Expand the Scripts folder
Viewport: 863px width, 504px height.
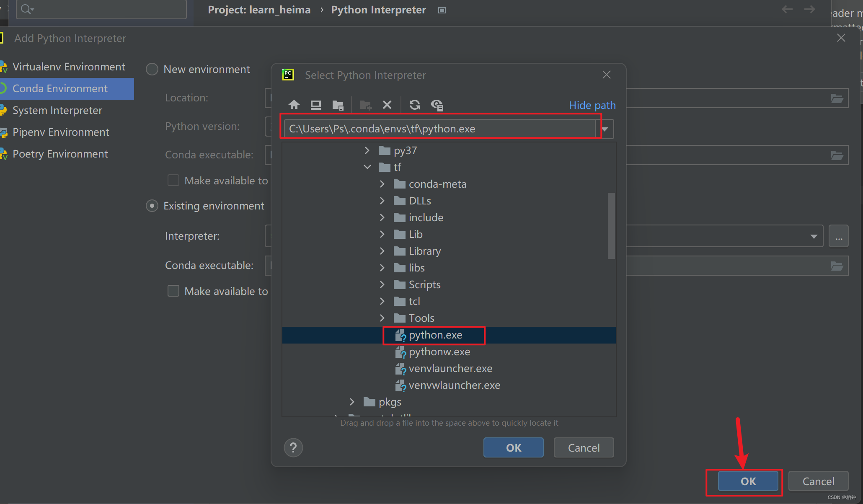(x=382, y=284)
